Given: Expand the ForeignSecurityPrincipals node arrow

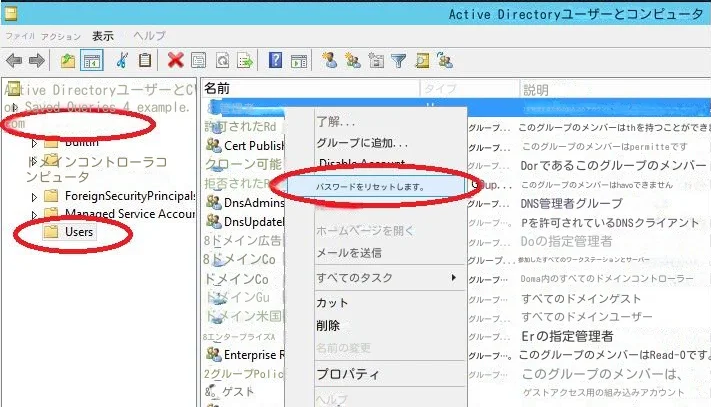Looking at the screenshot, I should (x=34, y=197).
